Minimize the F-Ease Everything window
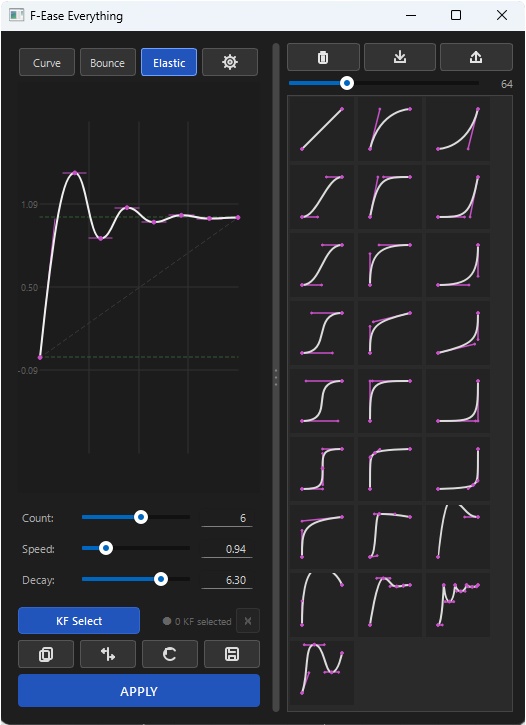526x725 pixels. click(x=411, y=15)
